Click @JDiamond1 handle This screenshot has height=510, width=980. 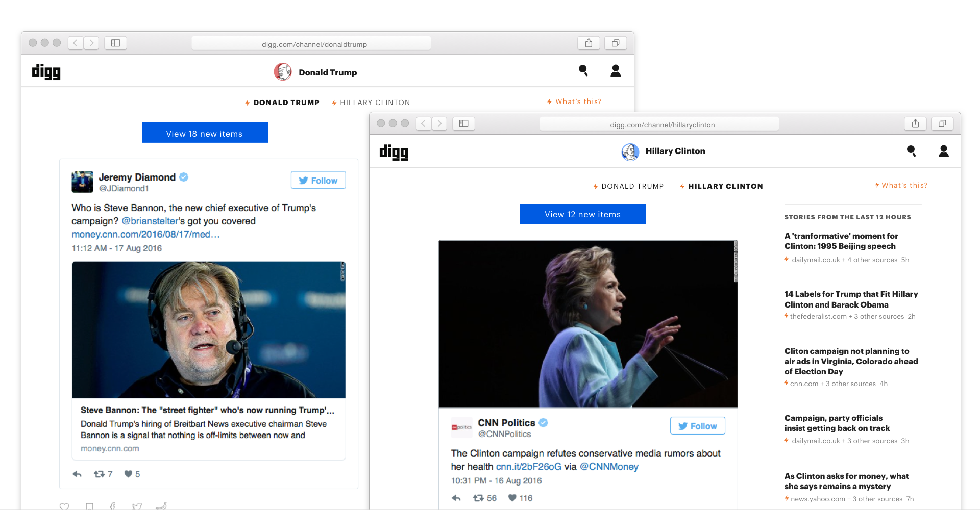point(124,189)
